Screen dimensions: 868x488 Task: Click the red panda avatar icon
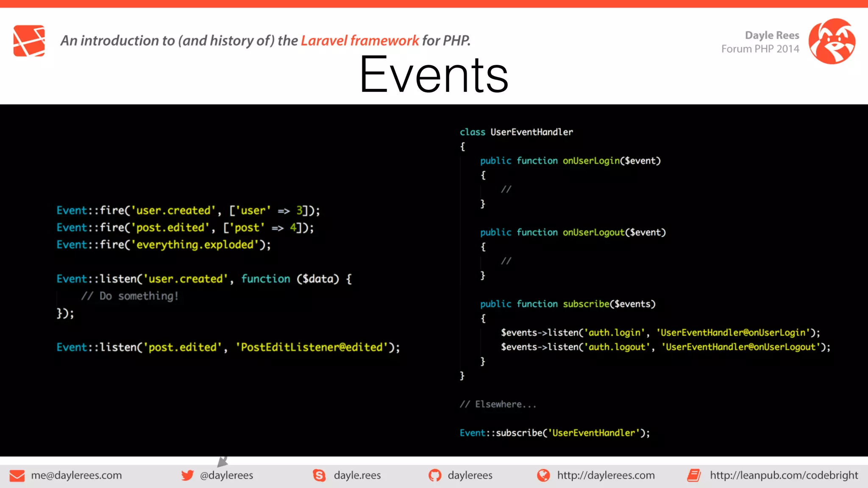(832, 41)
